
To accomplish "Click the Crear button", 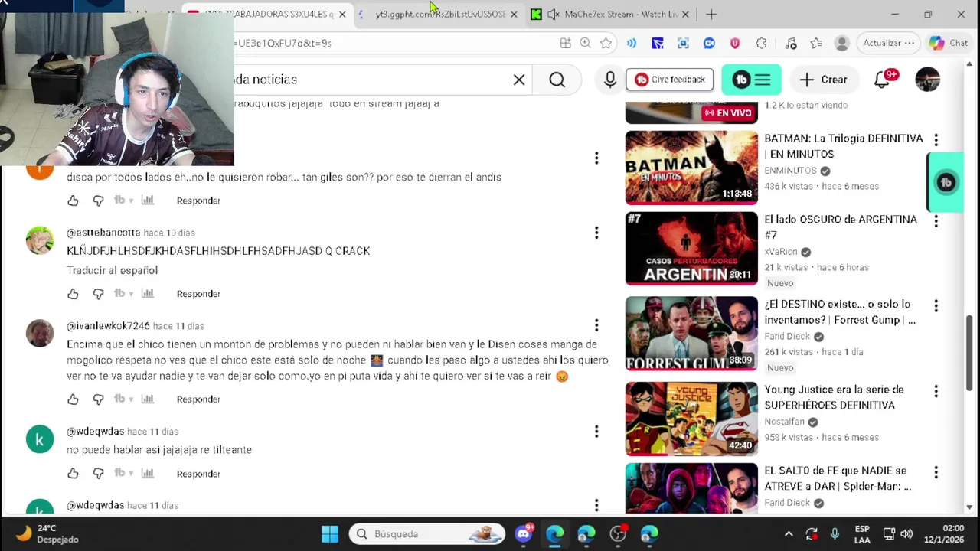I will 824,80.
